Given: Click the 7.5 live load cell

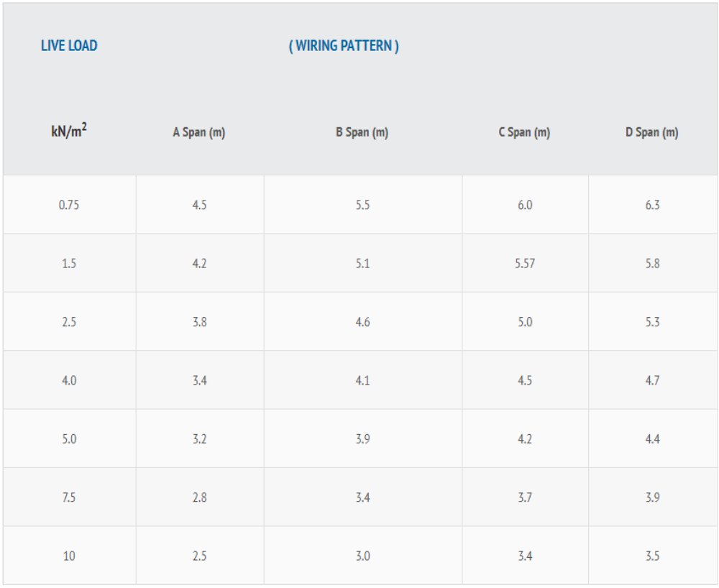Looking at the screenshot, I should click(69, 497).
